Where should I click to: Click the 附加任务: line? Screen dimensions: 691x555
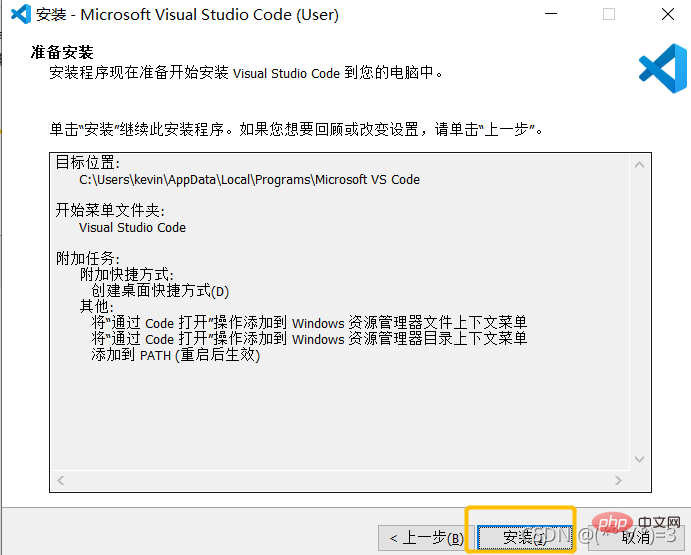click(x=87, y=258)
